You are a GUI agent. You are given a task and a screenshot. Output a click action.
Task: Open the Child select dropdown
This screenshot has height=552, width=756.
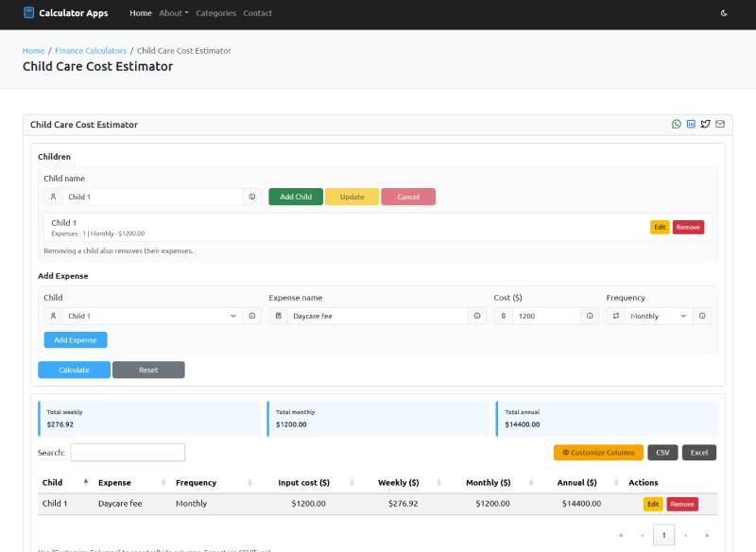click(149, 316)
